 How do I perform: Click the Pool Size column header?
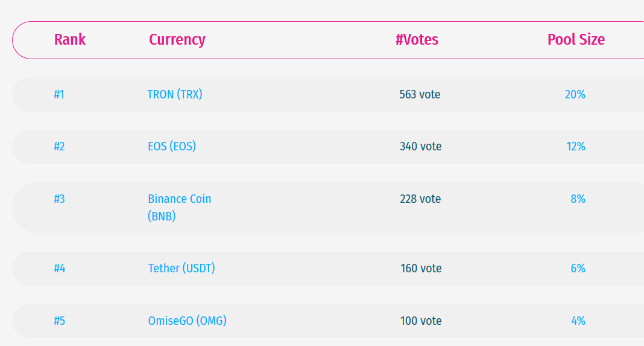click(x=576, y=40)
